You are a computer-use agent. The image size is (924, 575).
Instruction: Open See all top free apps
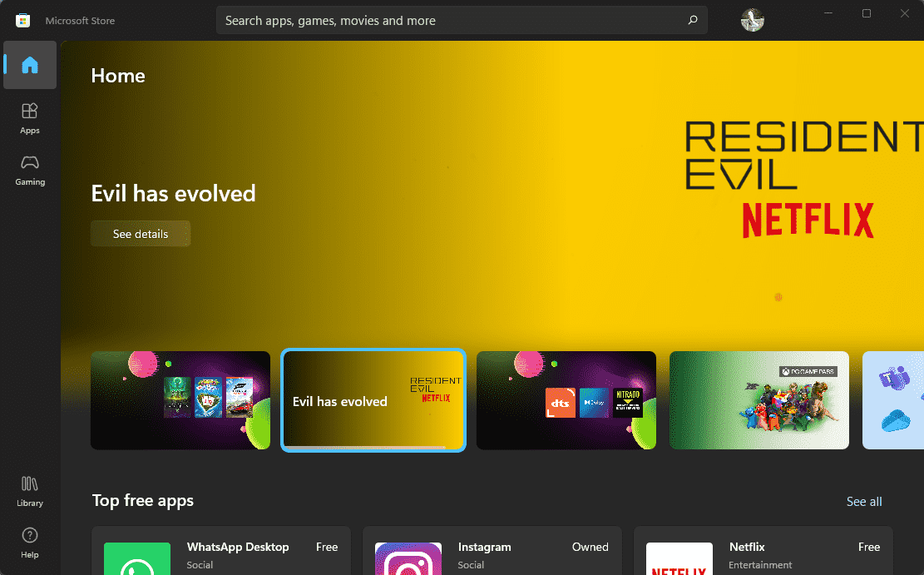pyautogui.click(x=864, y=501)
